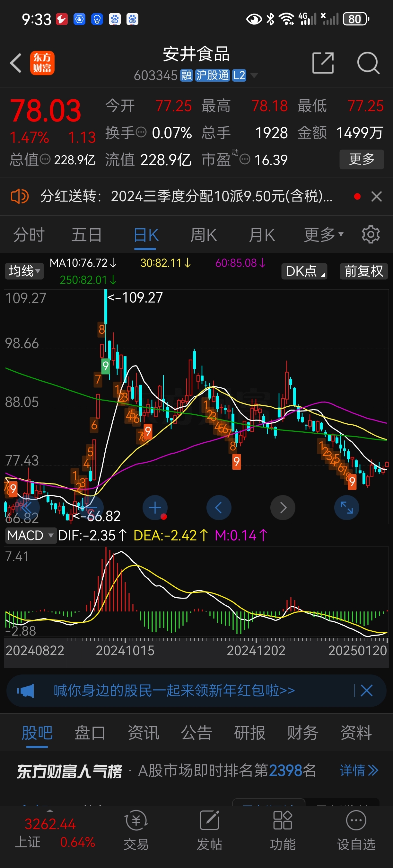
Task: Open the 均线 indicator dropdown
Action: coord(24,271)
